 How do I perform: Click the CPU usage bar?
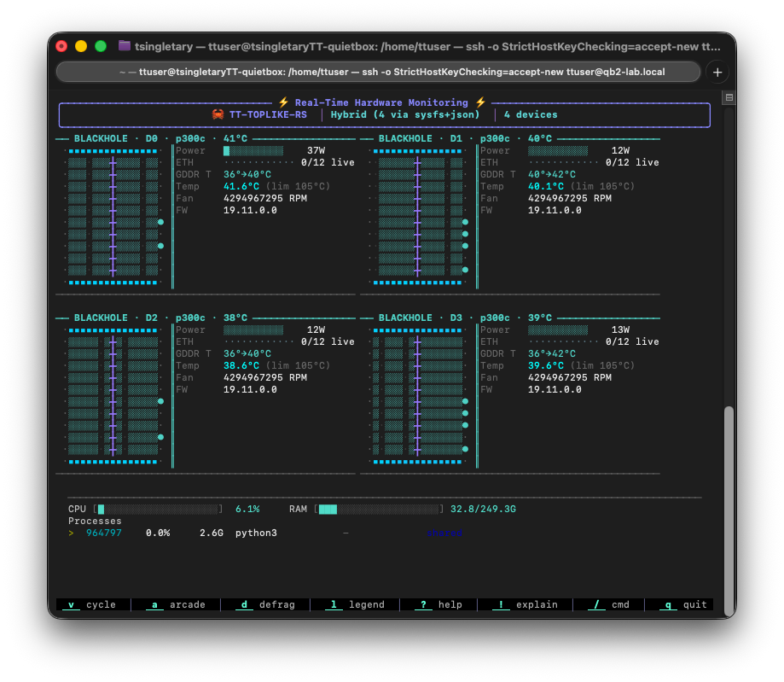click(x=158, y=509)
